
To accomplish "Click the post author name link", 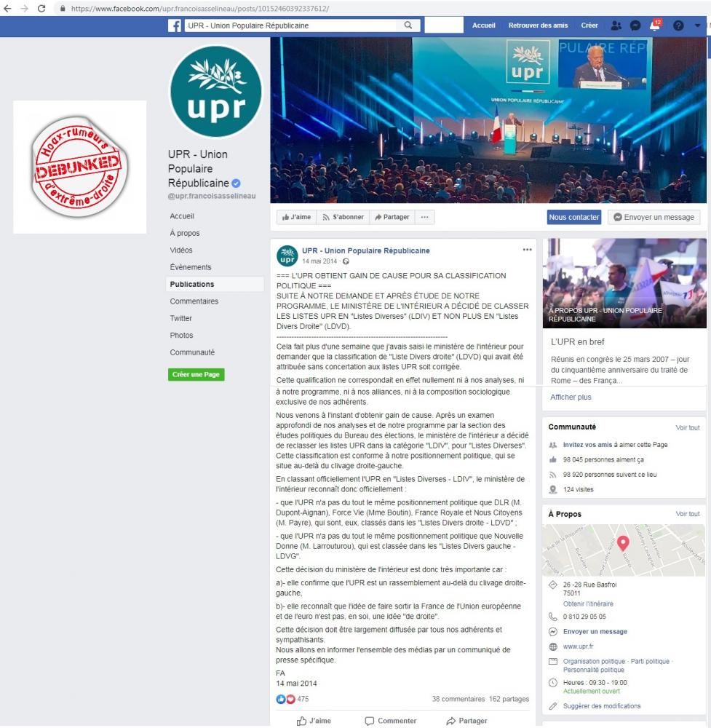I will point(366,250).
